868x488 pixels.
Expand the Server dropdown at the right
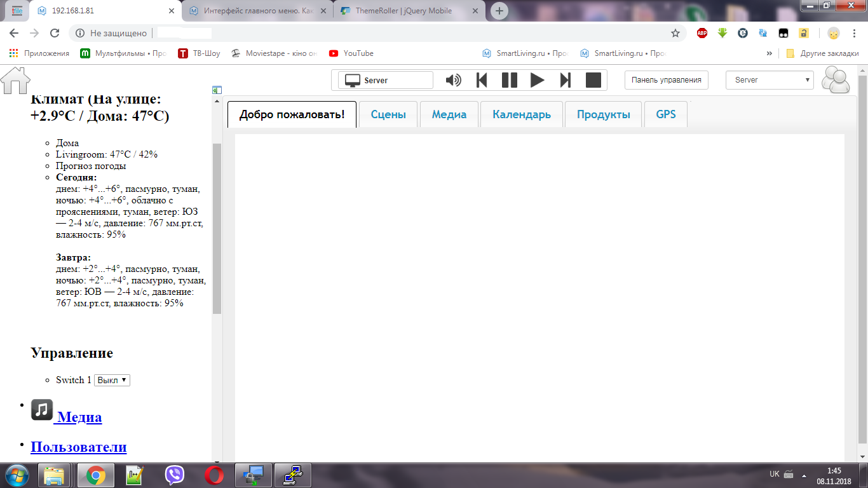coord(770,80)
